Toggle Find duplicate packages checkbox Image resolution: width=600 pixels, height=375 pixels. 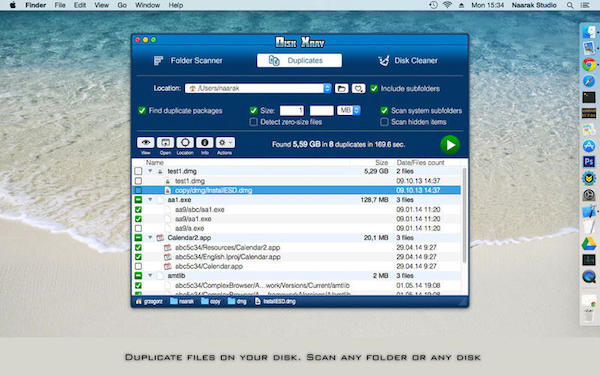click(142, 111)
